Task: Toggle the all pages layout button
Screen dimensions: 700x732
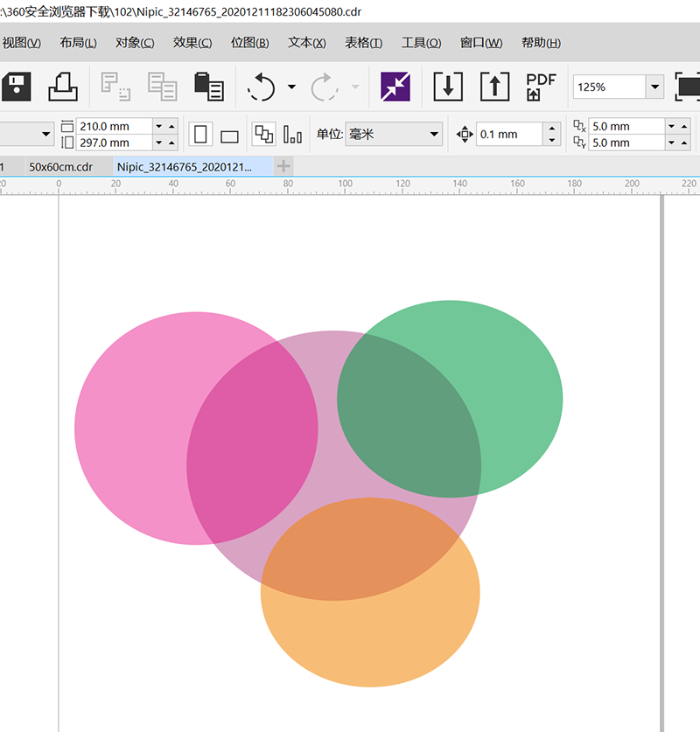Action: (x=262, y=134)
